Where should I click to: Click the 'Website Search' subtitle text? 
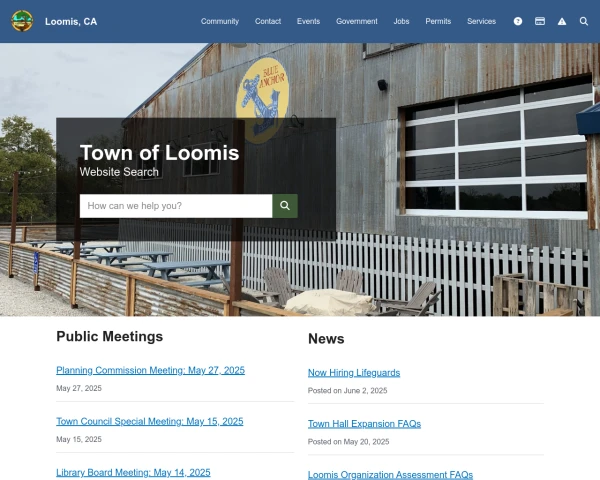coord(119,172)
